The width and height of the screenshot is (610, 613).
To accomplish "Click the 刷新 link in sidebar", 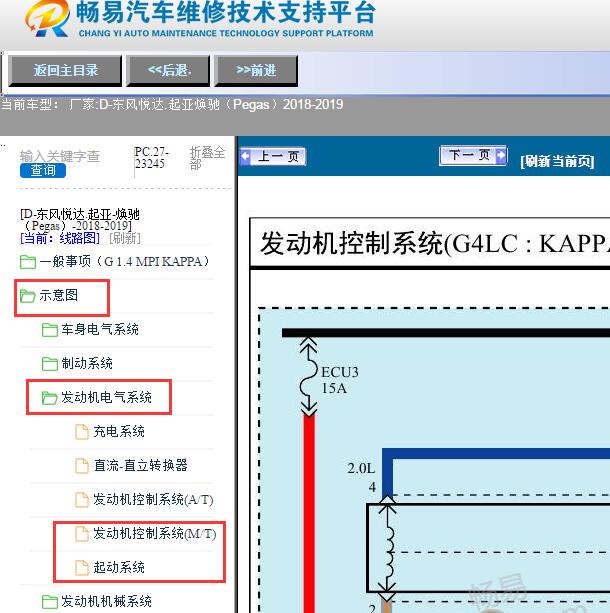I will 125,238.
